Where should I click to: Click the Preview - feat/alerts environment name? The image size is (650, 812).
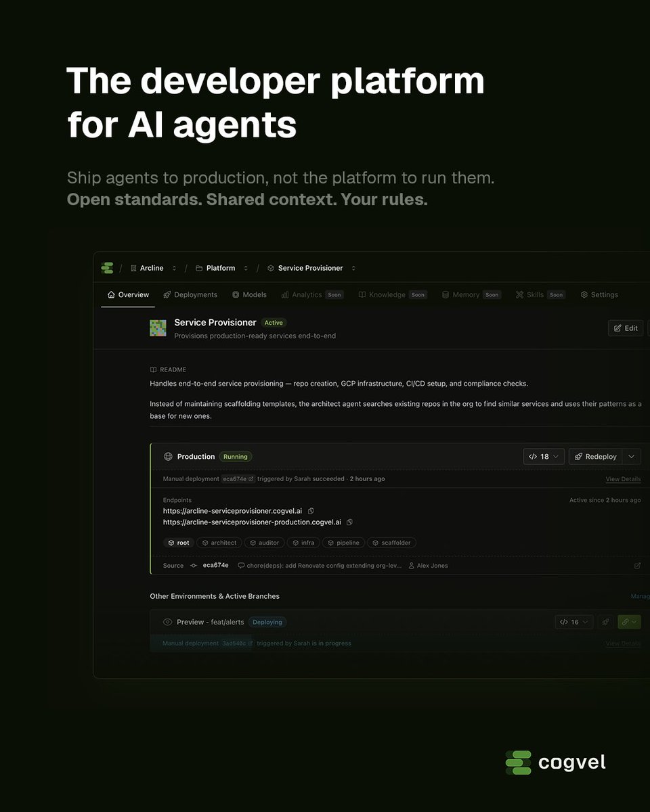tap(211, 622)
